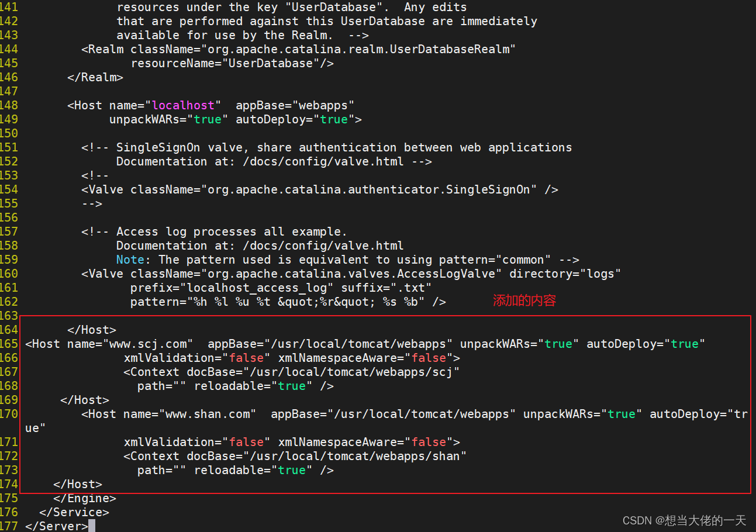Image resolution: width=756 pixels, height=532 pixels.
Task: Click the word "Note" in the comment
Action: (x=130, y=260)
